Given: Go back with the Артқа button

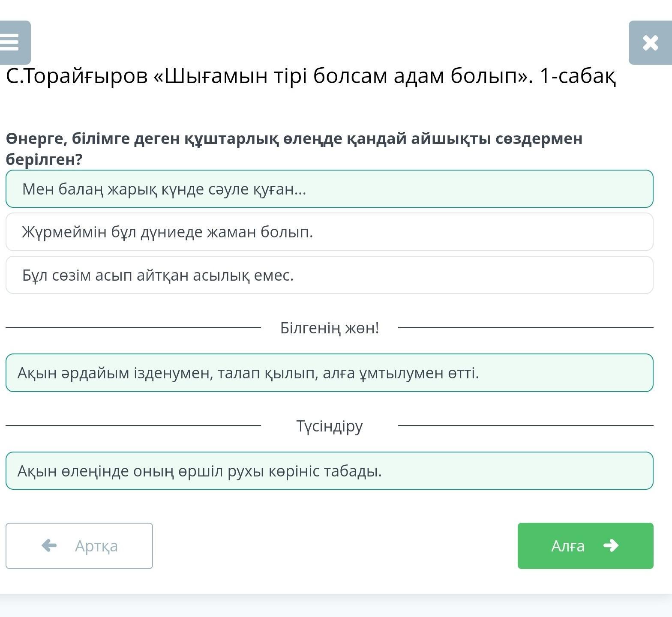Looking at the screenshot, I should coord(79,545).
